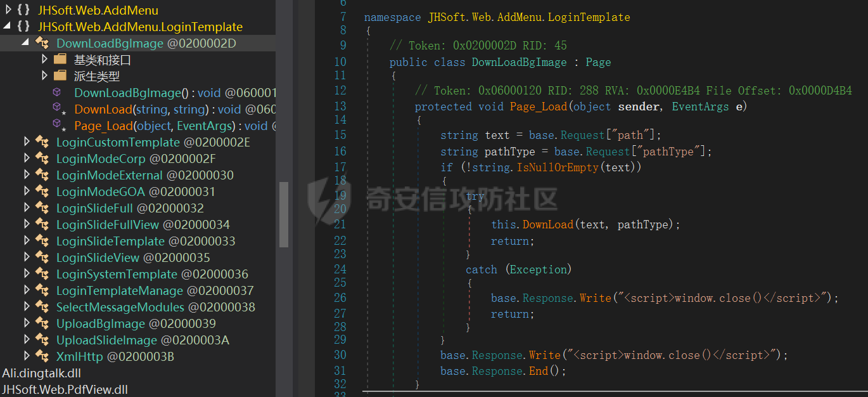Select LoginSlideTemplate @02000033 in the tree
Image resolution: width=868 pixels, height=397 pixels.
[146, 241]
